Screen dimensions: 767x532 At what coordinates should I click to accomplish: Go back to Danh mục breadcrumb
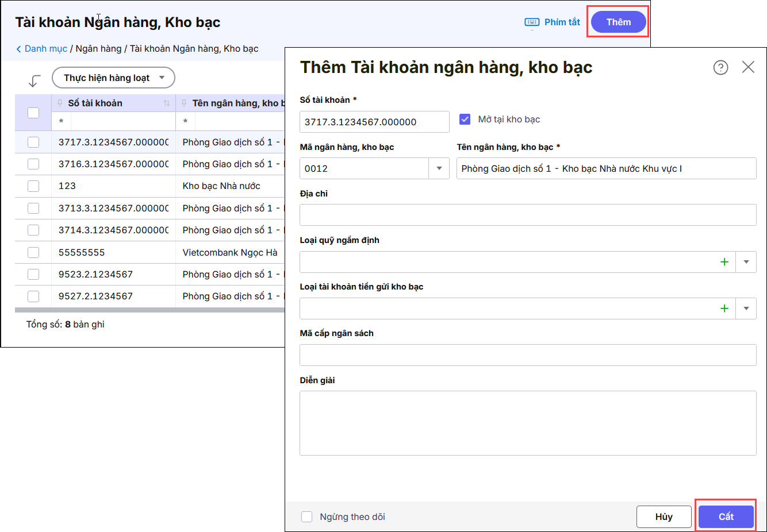pyautogui.click(x=45, y=49)
